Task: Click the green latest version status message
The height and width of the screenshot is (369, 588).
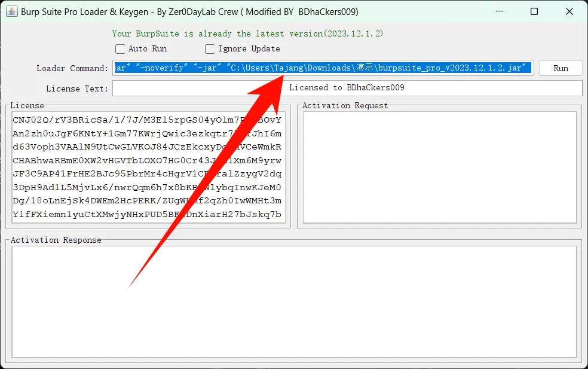Action: (x=247, y=34)
